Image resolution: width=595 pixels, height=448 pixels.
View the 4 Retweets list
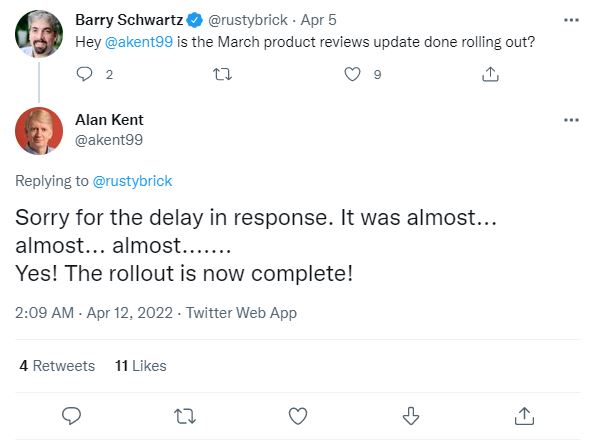pos(57,366)
